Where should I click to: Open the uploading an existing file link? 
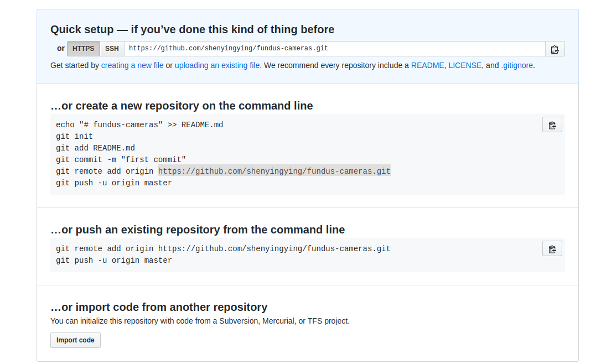(217, 65)
